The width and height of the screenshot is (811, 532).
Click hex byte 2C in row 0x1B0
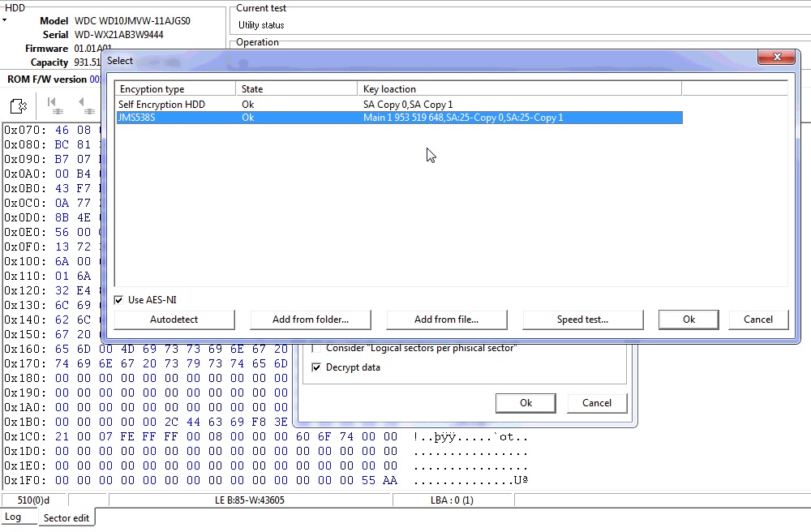[170, 422]
